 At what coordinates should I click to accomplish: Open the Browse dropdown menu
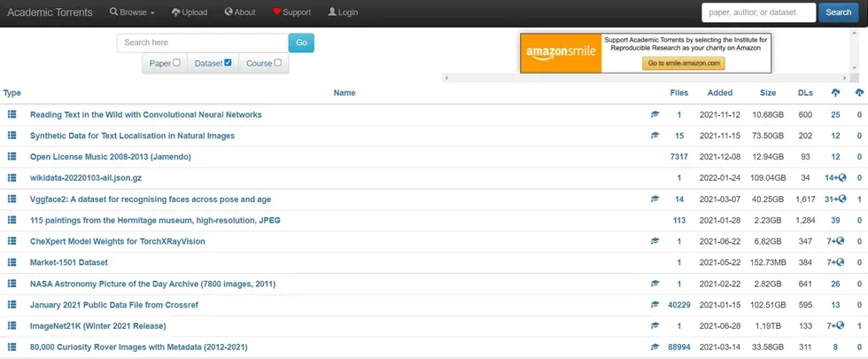(132, 12)
